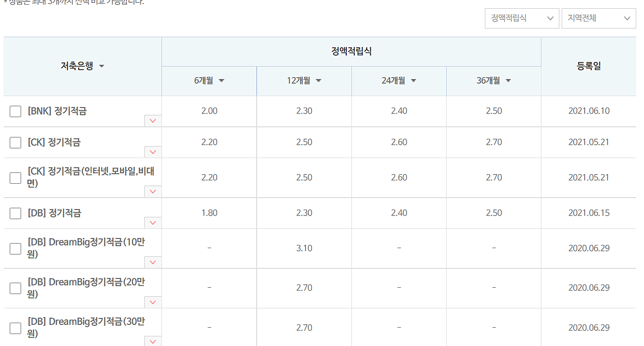Click the [DB] 정기적금 product name
This screenshot has width=644, height=346.
pyautogui.click(x=54, y=213)
